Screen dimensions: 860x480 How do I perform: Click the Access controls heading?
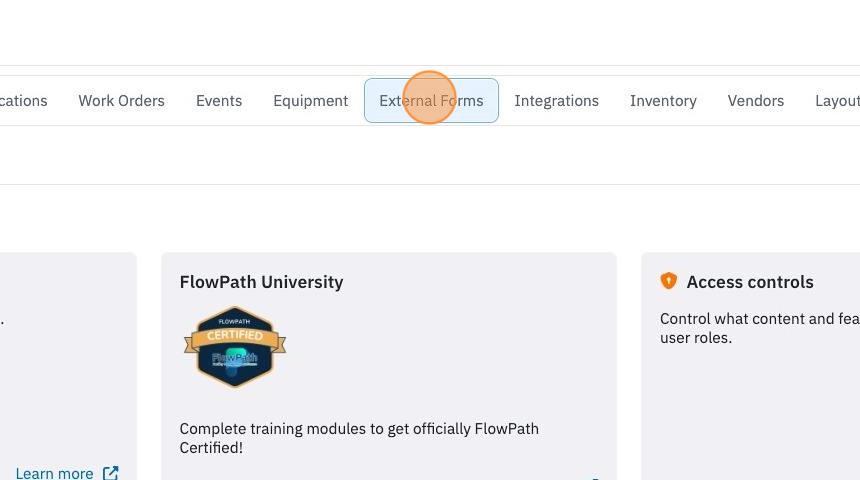click(750, 282)
